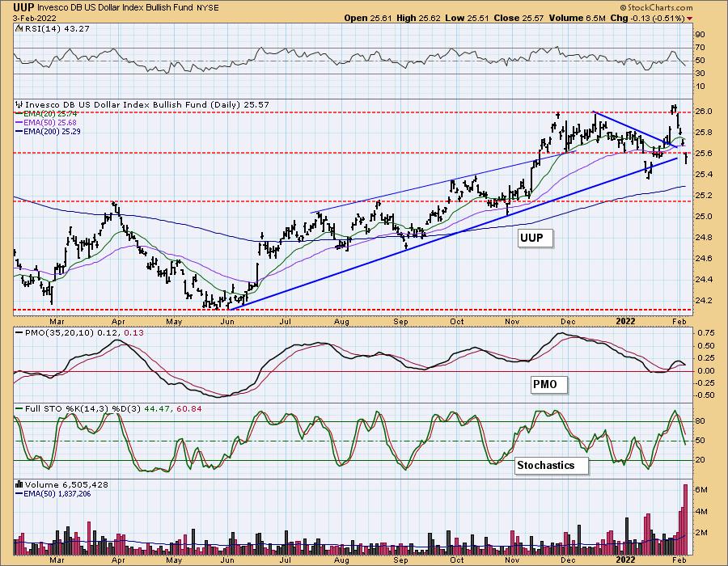Click the 3-Feb-2022 date label
The image size is (728, 566).
tap(35, 18)
